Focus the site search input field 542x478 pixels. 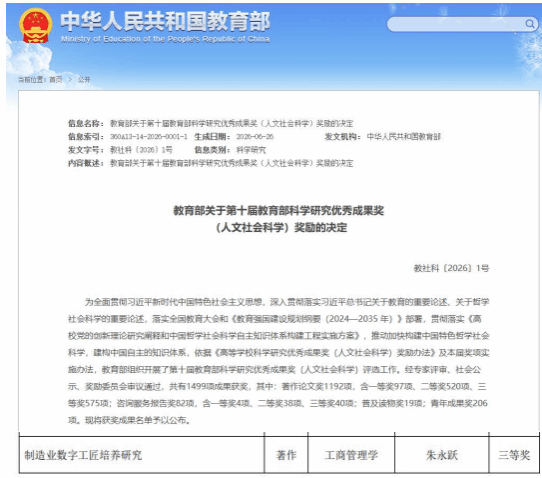462,24
